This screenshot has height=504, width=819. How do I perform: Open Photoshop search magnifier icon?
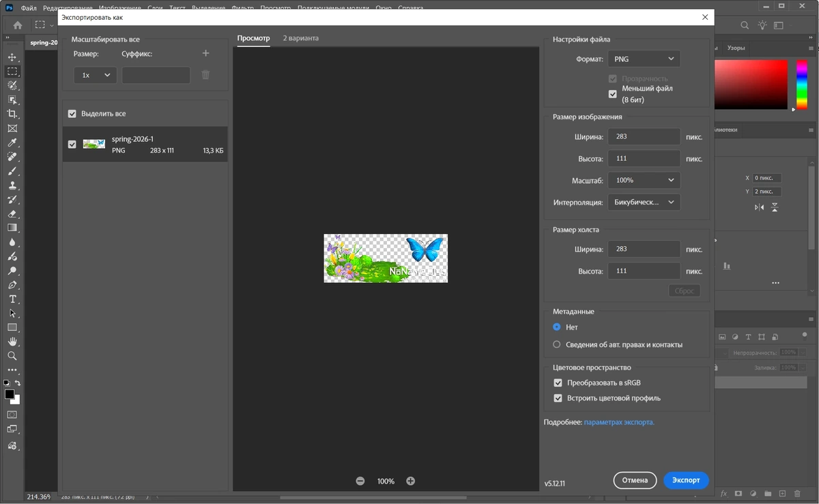click(x=745, y=25)
